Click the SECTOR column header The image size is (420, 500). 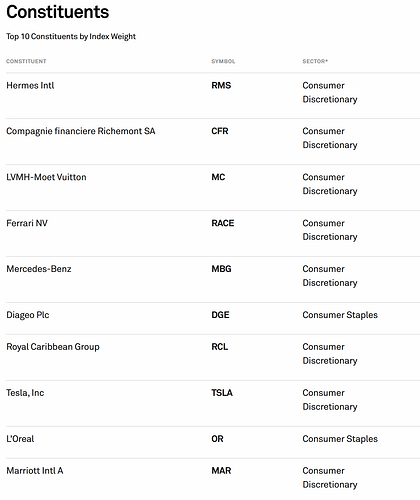click(315, 61)
